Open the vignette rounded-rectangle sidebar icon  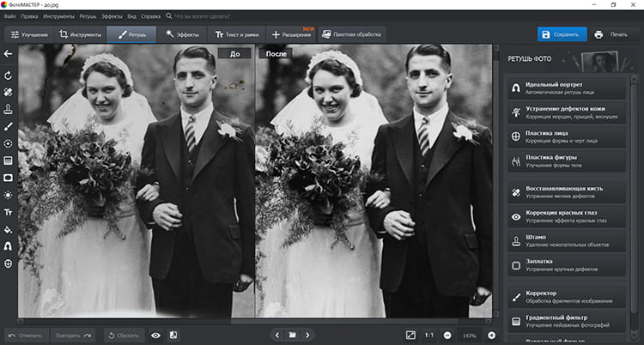coord(8,178)
